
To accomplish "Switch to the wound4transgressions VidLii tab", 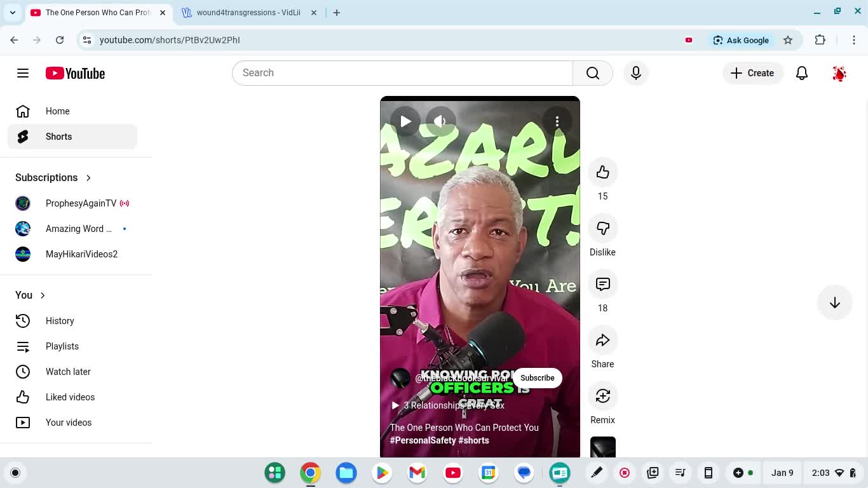I will [248, 13].
